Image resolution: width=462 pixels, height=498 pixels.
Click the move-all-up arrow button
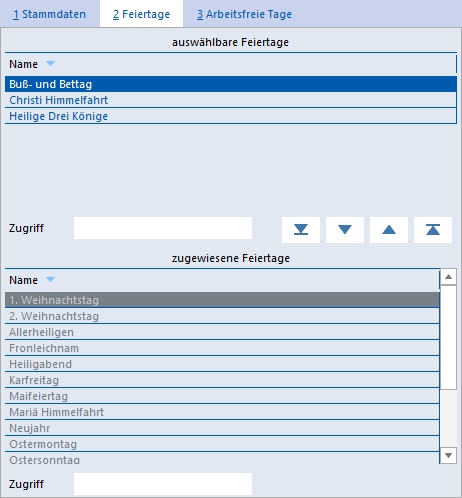[433, 230]
